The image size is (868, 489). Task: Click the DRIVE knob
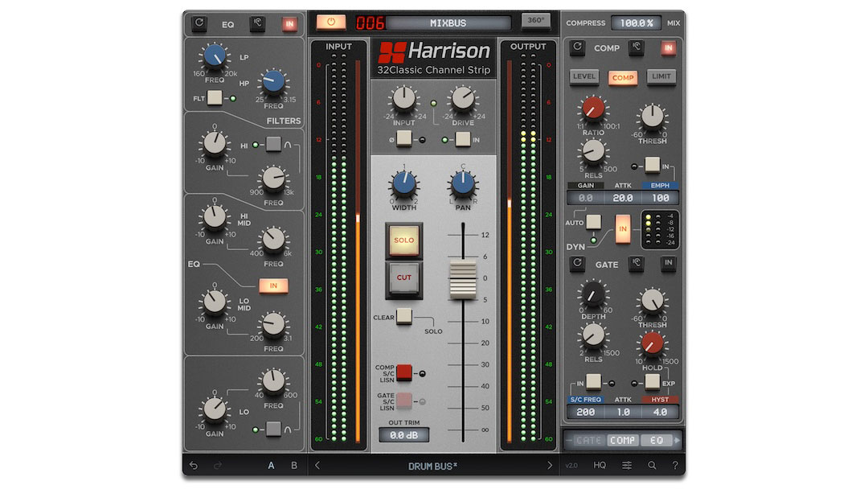pos(463,99)
